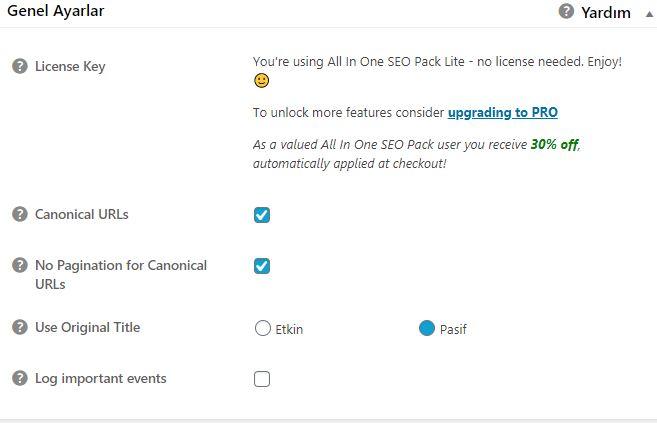Open help icon for Log important events
This screenshot has height=423, width=657.
[x=20, y=378]
